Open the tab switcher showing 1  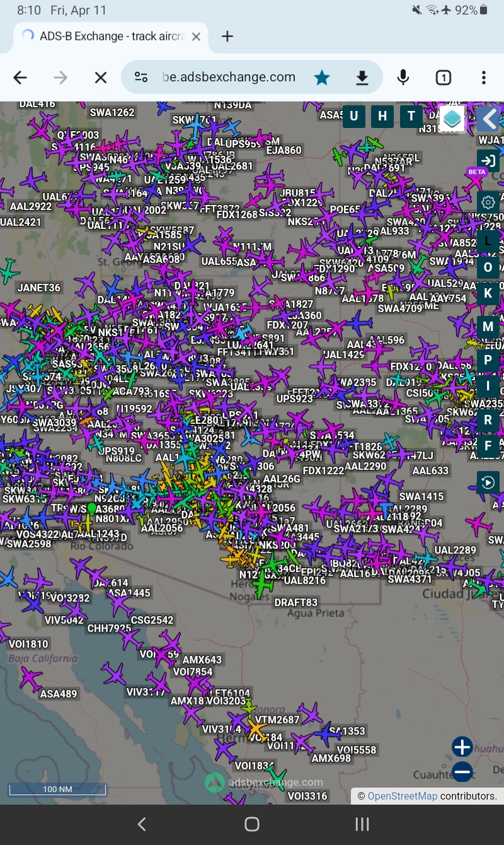[444, 78]
